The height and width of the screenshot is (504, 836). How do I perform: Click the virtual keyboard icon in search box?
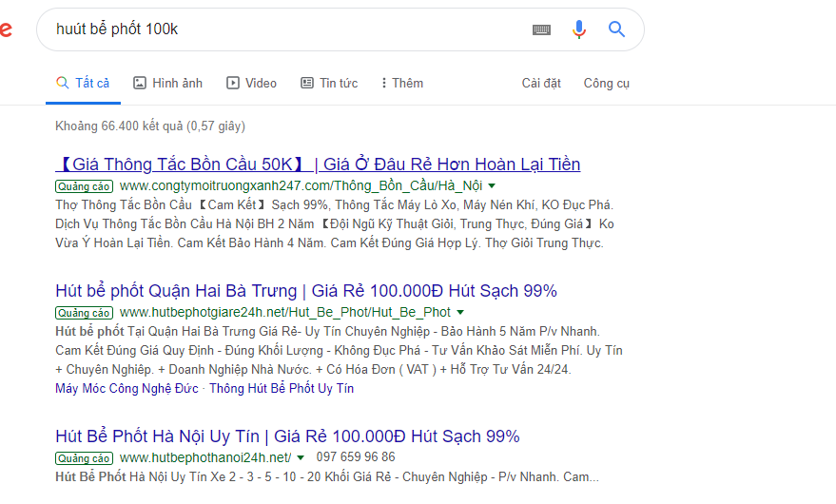pyautogui.click(x=541, y=29)
